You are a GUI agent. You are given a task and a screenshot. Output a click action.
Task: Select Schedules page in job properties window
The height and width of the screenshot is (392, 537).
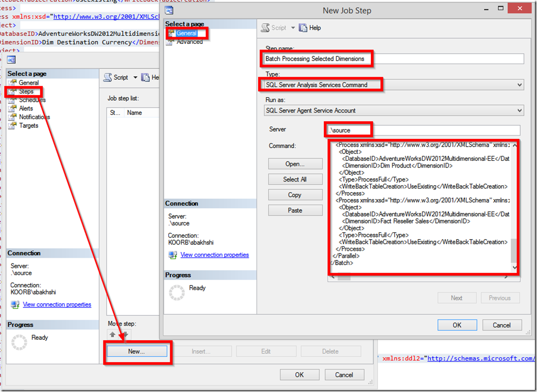32,100
